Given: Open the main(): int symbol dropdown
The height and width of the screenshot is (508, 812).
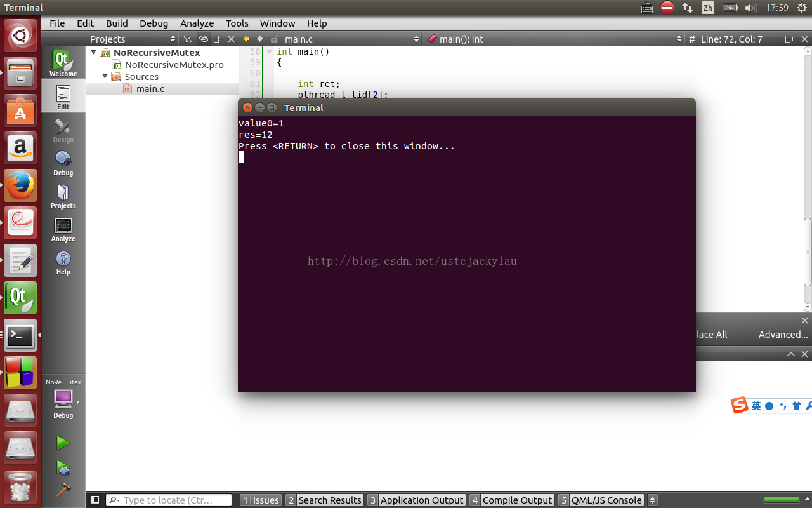Looking at the screenshot, I should pos(555,39).
